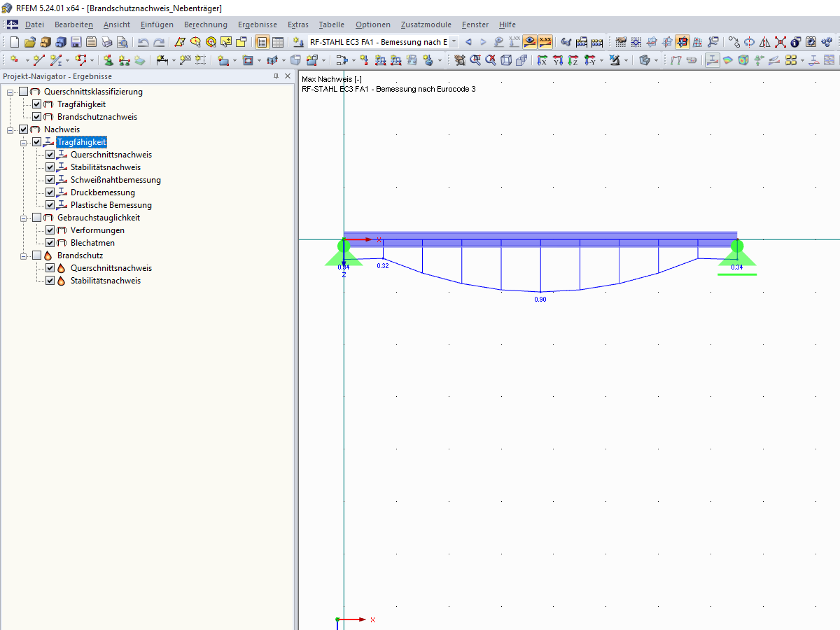Click the mirror tool icon
The image size is (840, 630).
click(765, 42)
